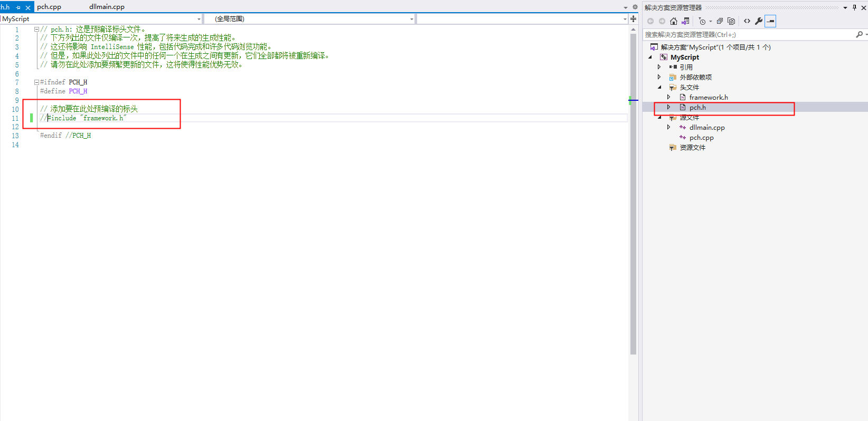Collapse the comment block on line 1
Viewport: 868px width, 421px height.
point(36,30)
